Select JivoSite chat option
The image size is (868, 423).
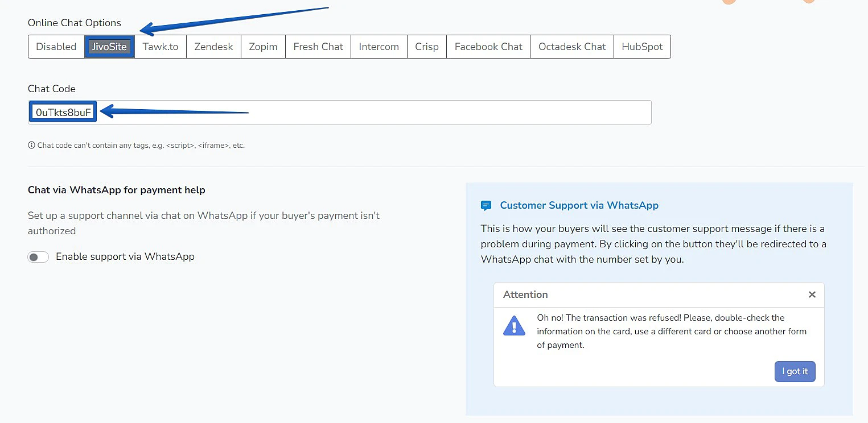point(109,47)
